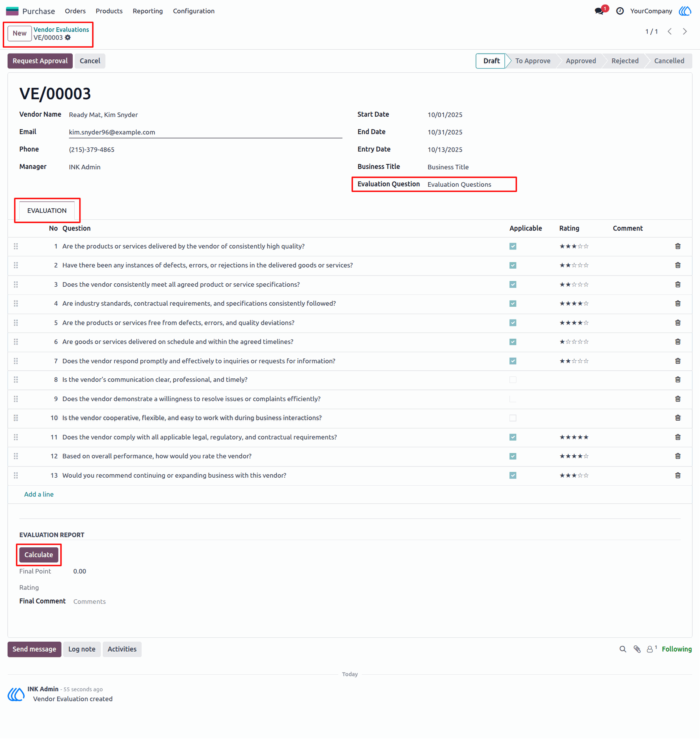Go to the next record arrow
Screen dimensions: 700x739
(x=685, y=32)
